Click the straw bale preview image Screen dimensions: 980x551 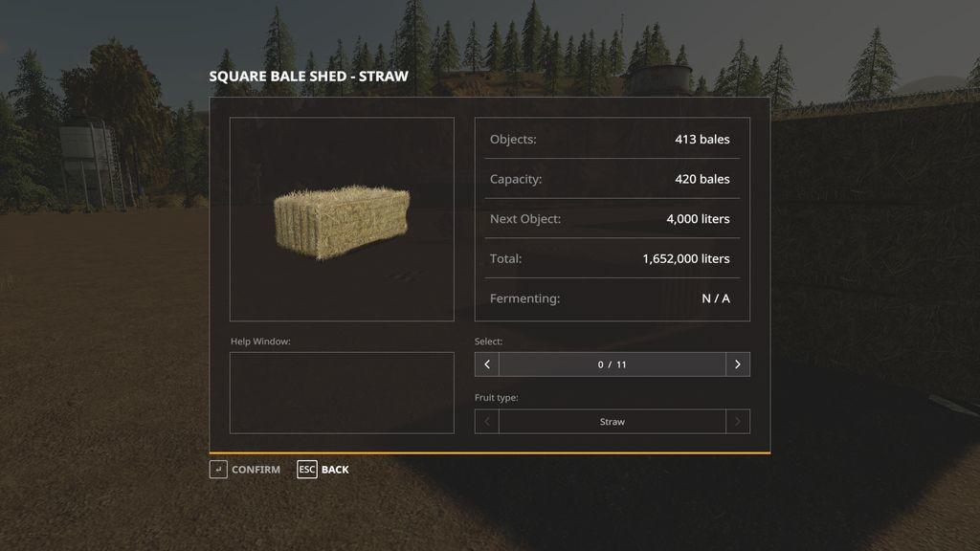click(x=342, y=219)
